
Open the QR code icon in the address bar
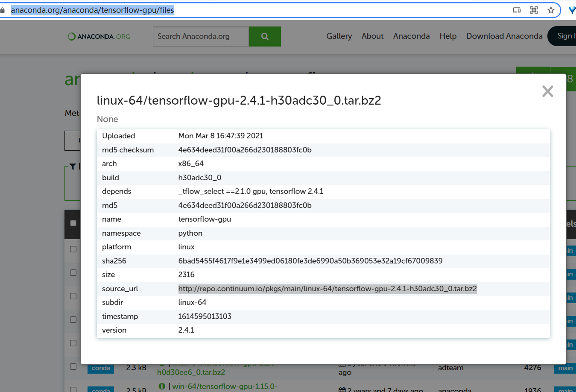533,9
